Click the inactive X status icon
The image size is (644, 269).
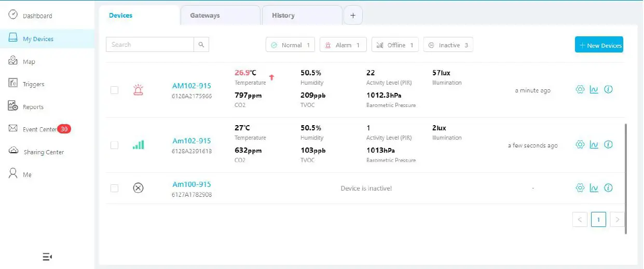point(138,188)
